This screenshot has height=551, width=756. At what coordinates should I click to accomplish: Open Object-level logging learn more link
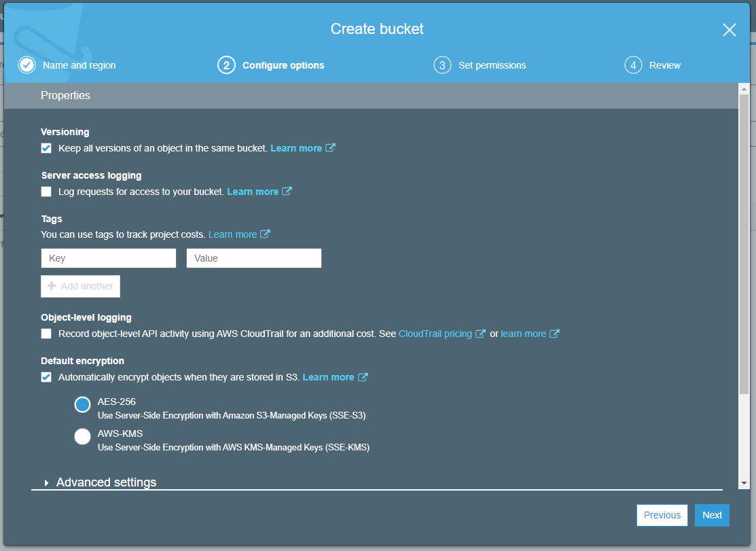(523, 334)
